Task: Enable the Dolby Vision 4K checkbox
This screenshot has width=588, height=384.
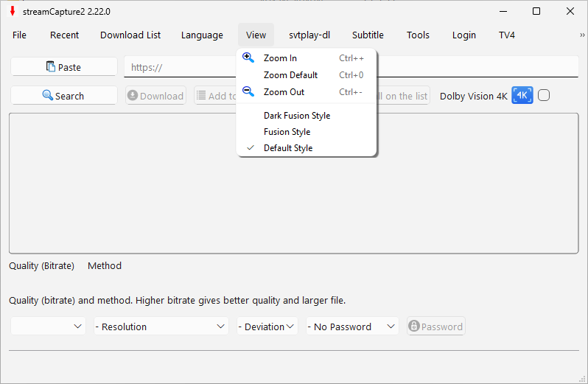Action: click(x=544, y=95)
